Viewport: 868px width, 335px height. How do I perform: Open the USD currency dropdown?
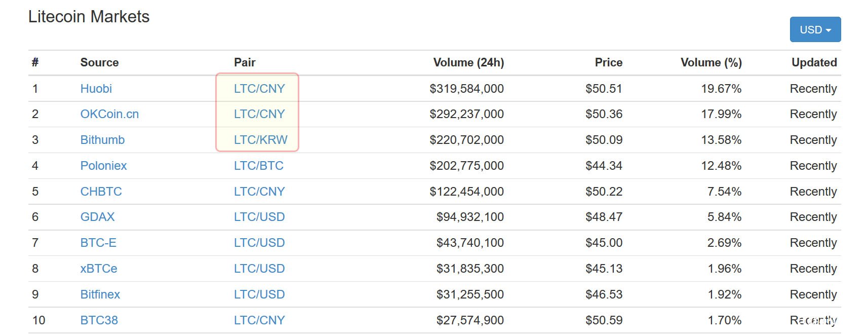pyautogui.click(x=815, y=30)
